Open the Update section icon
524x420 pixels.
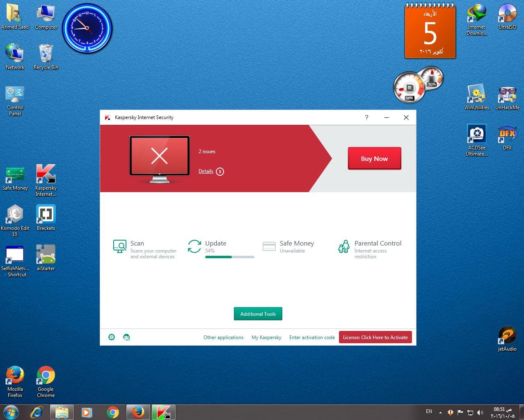(194, 246)
